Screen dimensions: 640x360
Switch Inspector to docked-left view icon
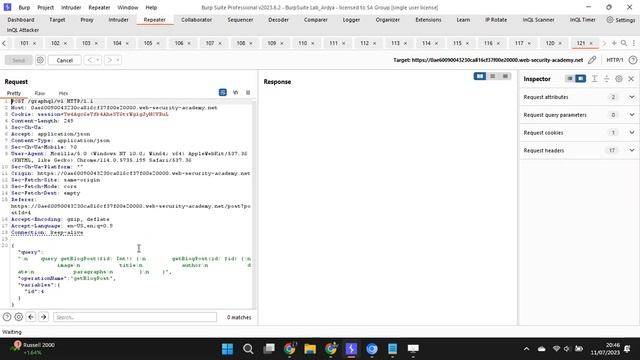[x=569, y=78]
